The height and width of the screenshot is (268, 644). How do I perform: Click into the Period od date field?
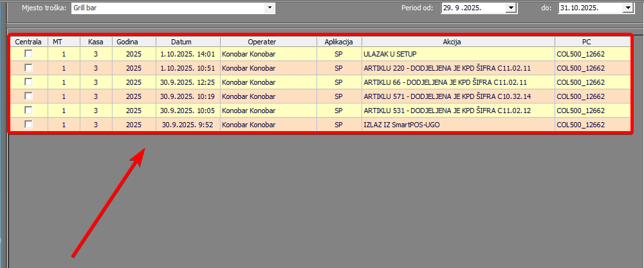[473, 8]
